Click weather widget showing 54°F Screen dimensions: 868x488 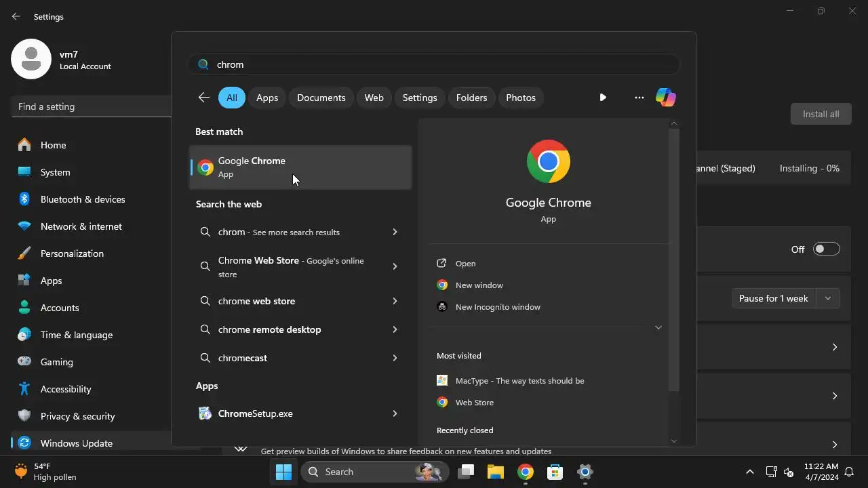pyautogui.click(x=45, y=472)
